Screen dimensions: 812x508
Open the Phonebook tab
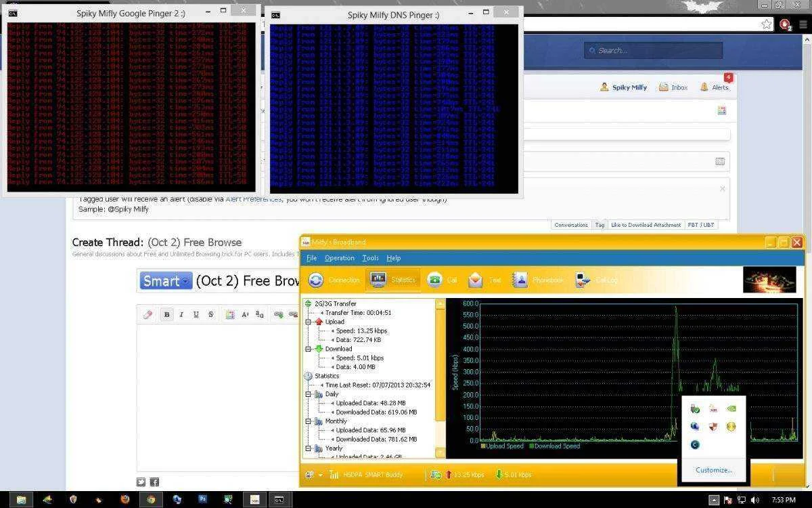(x=537, y=280)
